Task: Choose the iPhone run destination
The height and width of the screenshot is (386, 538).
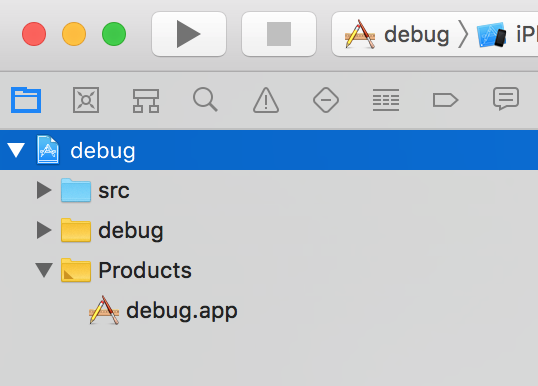Action: (507, 34)
